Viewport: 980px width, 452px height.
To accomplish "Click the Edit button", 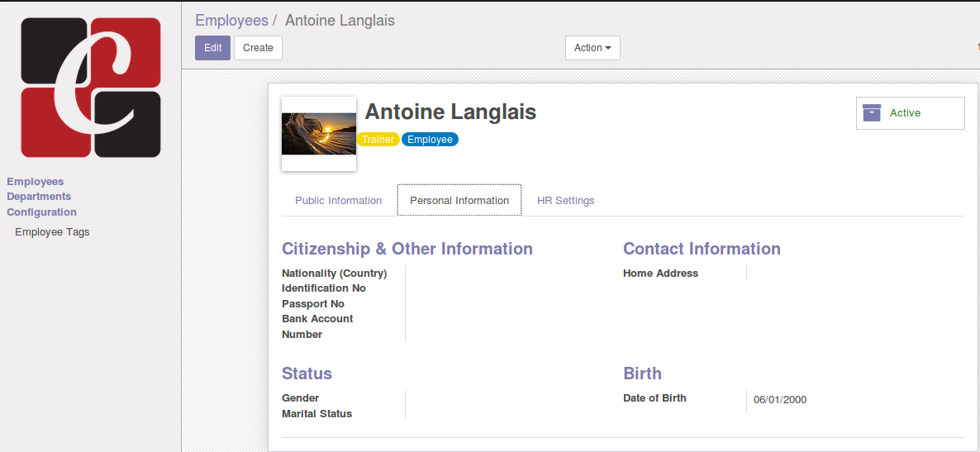I will click(x=212, y=48).
